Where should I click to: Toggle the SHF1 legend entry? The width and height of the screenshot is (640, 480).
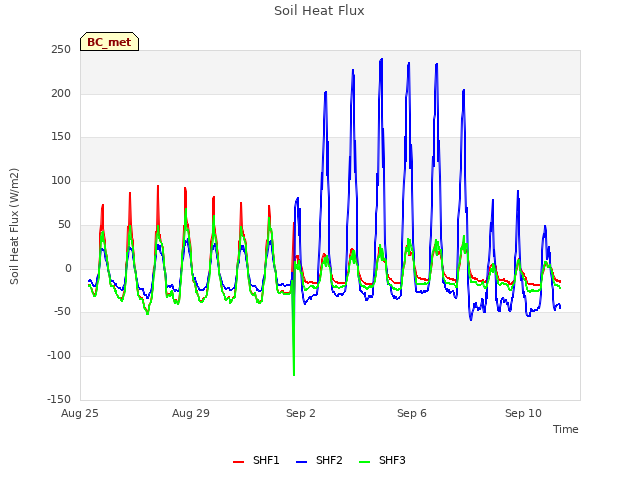click(256, 460)
